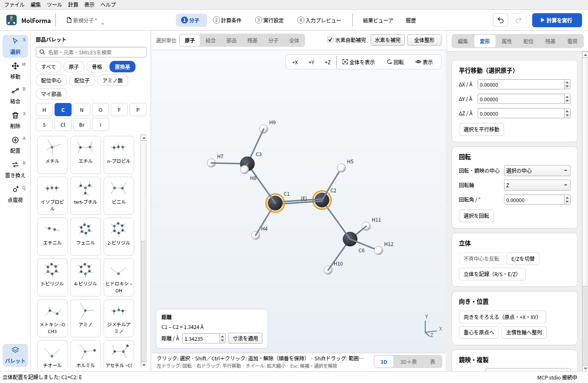
Task: Click the undo arrow button
Action: pos(501,20)
